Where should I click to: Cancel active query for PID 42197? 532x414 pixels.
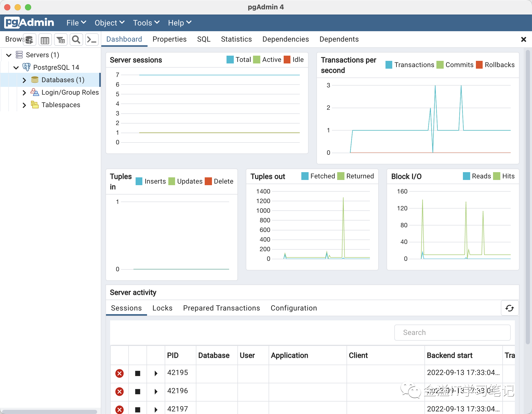click(138, 410)
